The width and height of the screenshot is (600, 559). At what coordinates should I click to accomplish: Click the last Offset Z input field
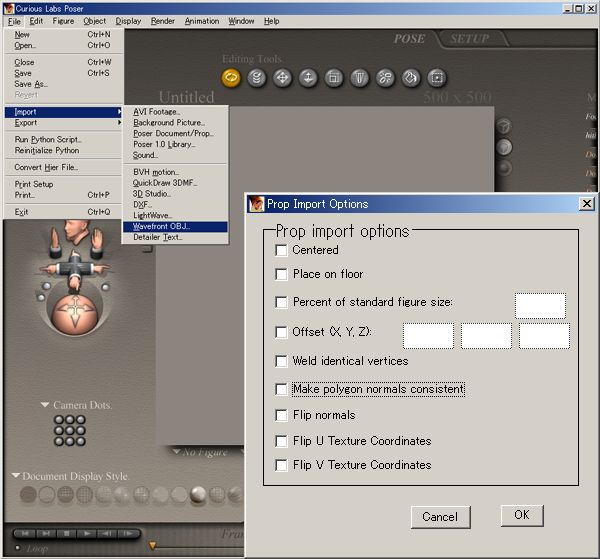click(544, 336)
